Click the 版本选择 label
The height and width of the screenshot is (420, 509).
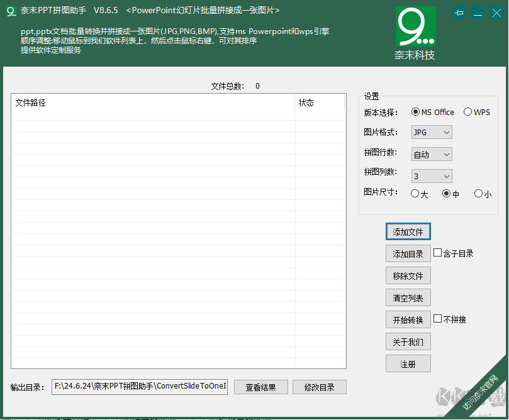point(381,113)
